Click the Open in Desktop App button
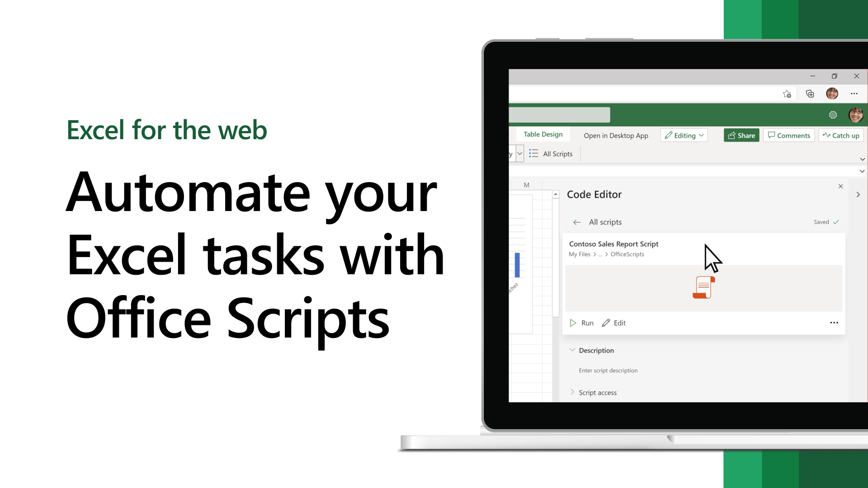868x488 pixels. coord(616,135)
